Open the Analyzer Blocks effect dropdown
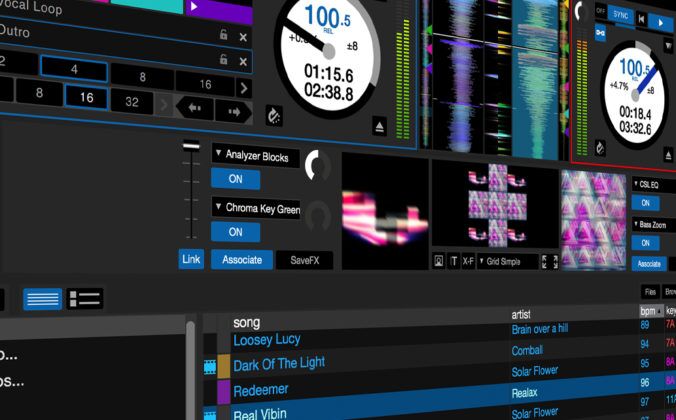The width and height of the screenshot is (676, 420). [x=256, y=155]
